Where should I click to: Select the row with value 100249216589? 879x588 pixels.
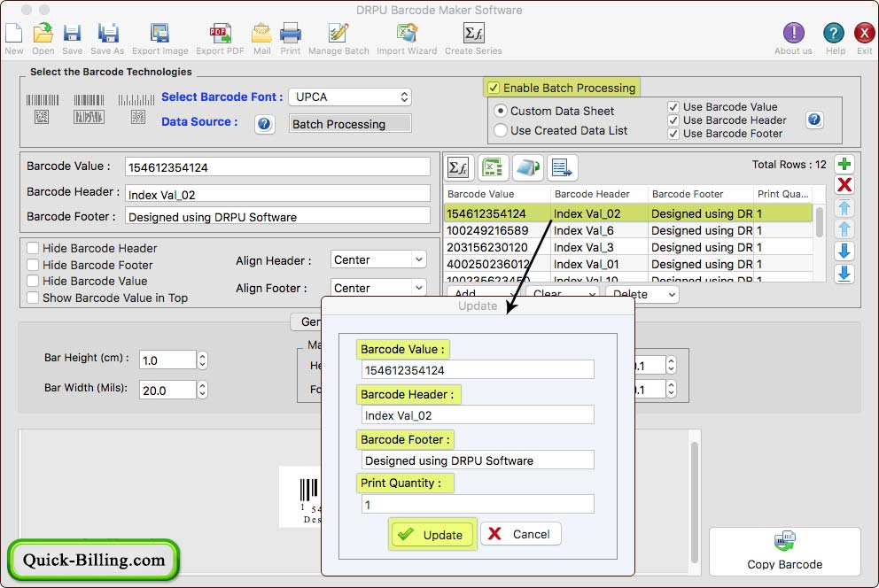tap(628, 230)
